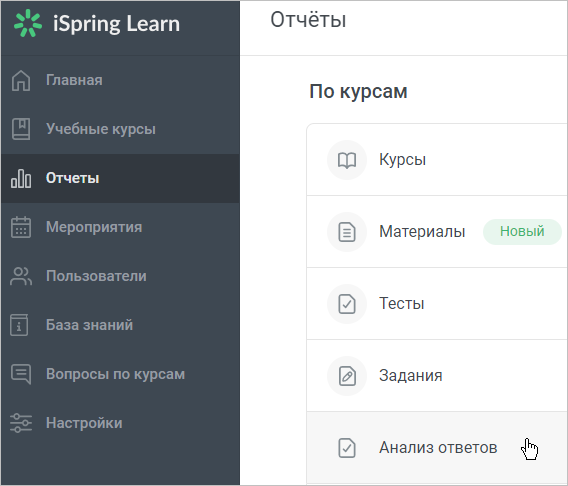Click the chat bubble icon beside Вопросы по курсам
Screen dimensions: 568x486
(21, 374)
